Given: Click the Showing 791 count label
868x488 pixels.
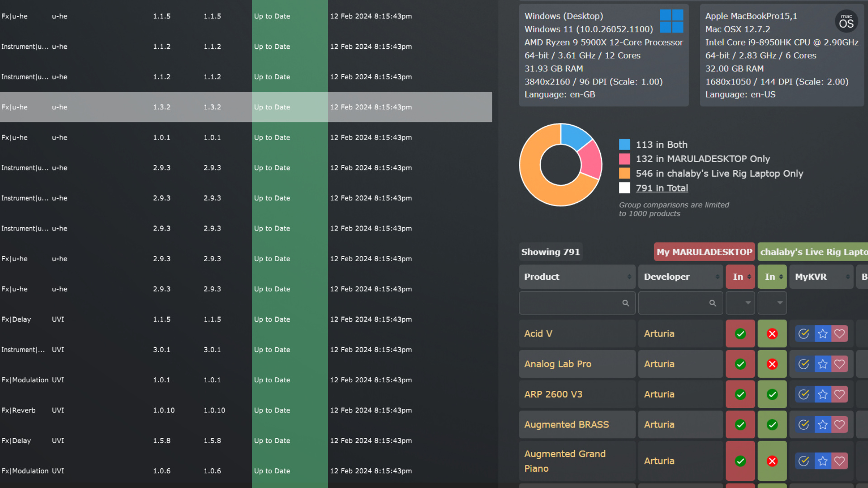Looking at the screenshot, I should pyautogui.click(x=550, y=252).
